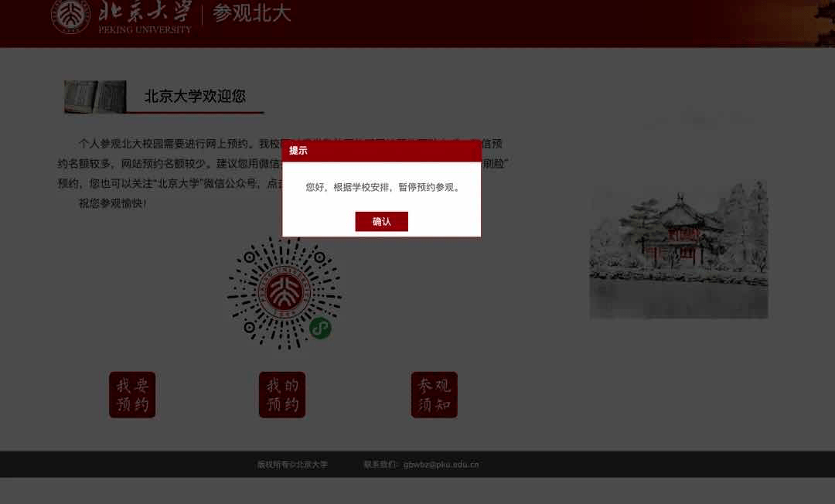
Task: Click the snowy pavilion painting thumbnail
Action: click(x=678, y=250)
